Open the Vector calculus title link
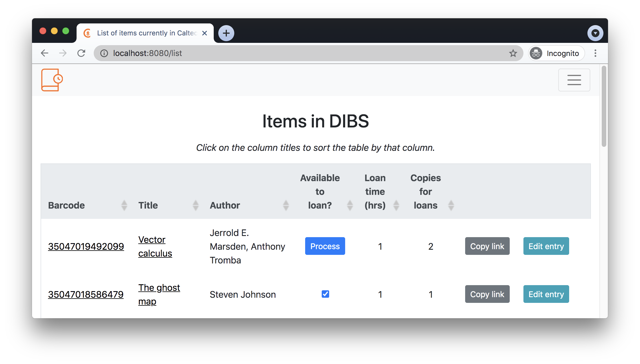640x364 pixels. (x=155, y=246)
